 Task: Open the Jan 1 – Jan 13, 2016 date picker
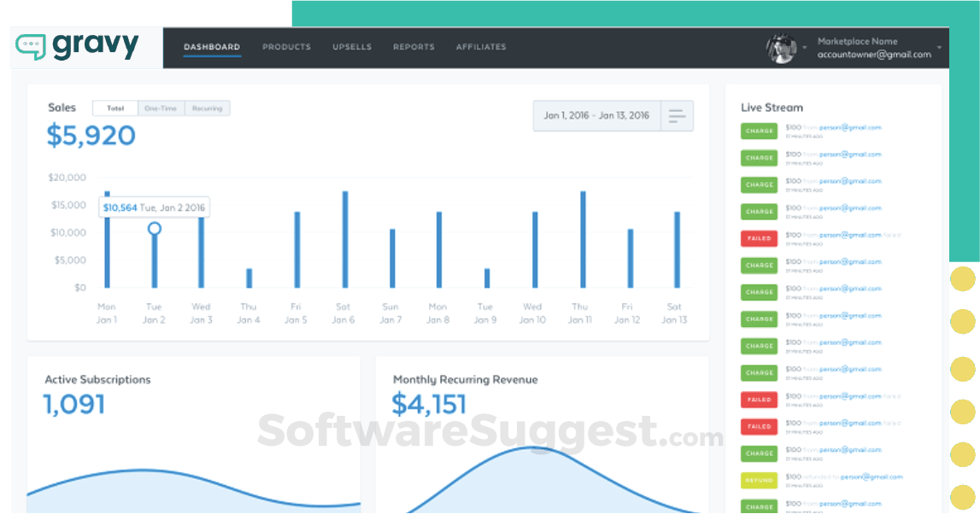pyautogui.click(x=596, y=116)
